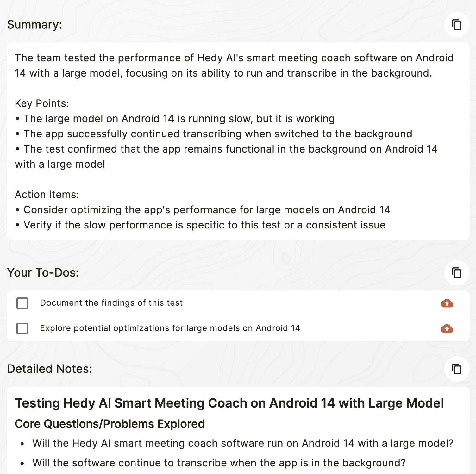Click 'Verify if the slow performance' action item
The width and height of the screenshot is (476, 474).
coord(204,225)
